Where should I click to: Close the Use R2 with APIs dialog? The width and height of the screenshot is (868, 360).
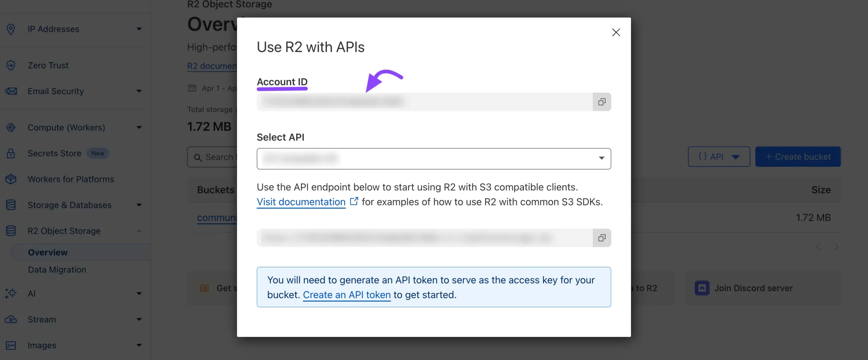[616, 32]
